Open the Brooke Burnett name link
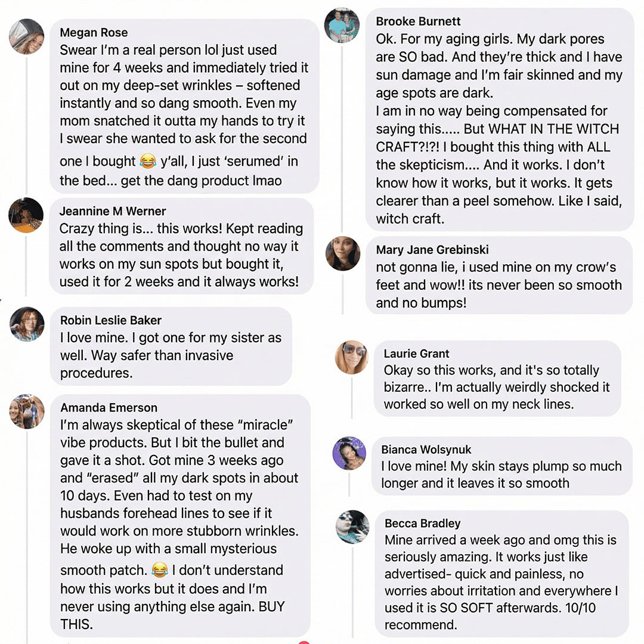This screenshot has height=644, width=644. [418, 21]
